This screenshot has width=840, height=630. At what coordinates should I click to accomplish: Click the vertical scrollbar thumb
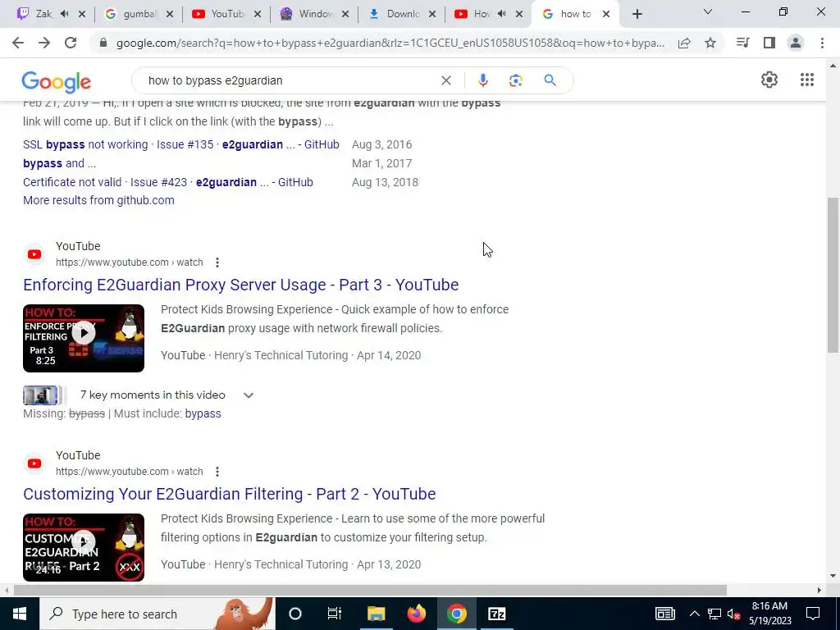coord(833,275)
